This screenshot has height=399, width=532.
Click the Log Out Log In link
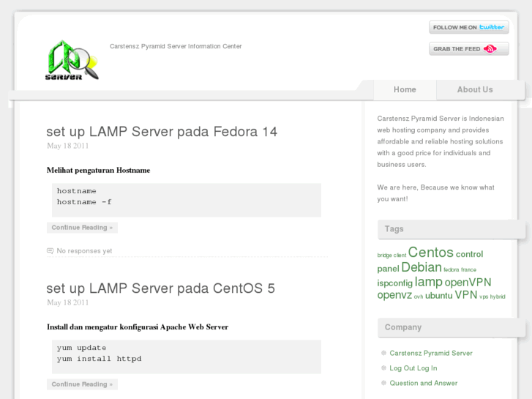point(413,368)
